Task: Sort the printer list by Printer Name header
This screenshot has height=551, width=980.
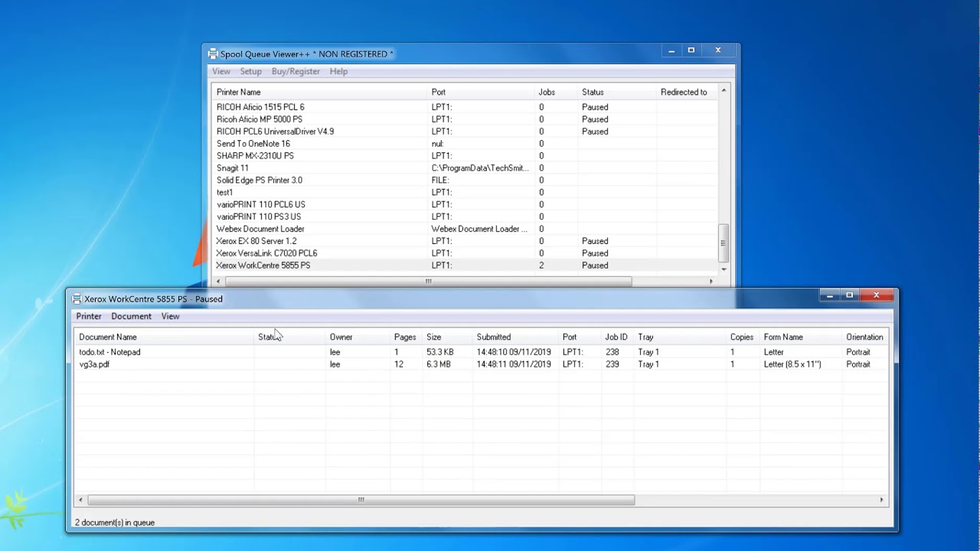Action: pyautogui.click(x=319, y=92)
